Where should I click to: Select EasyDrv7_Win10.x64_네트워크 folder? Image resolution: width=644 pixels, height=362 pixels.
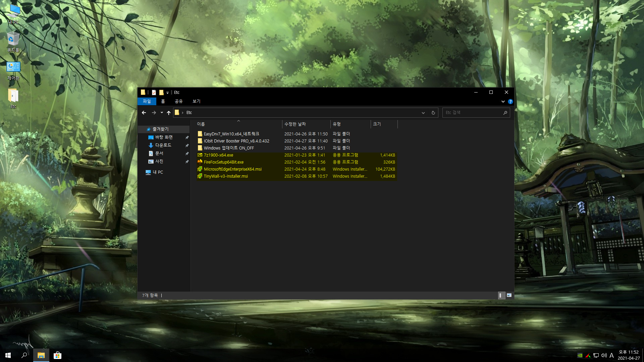coord(231,134)
